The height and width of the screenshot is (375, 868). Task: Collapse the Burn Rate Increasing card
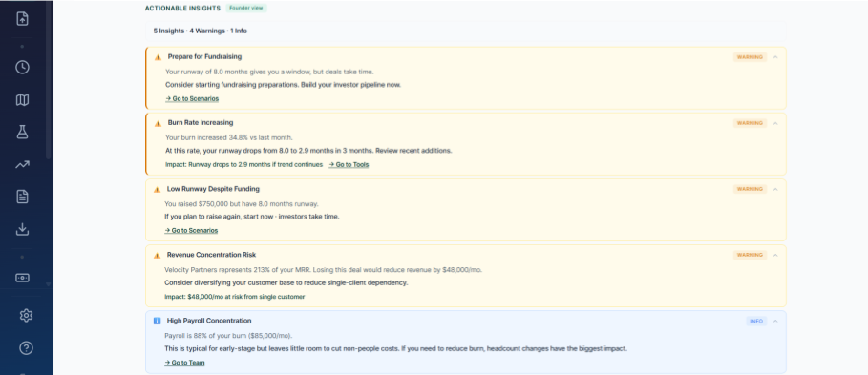tap(775, 123)
